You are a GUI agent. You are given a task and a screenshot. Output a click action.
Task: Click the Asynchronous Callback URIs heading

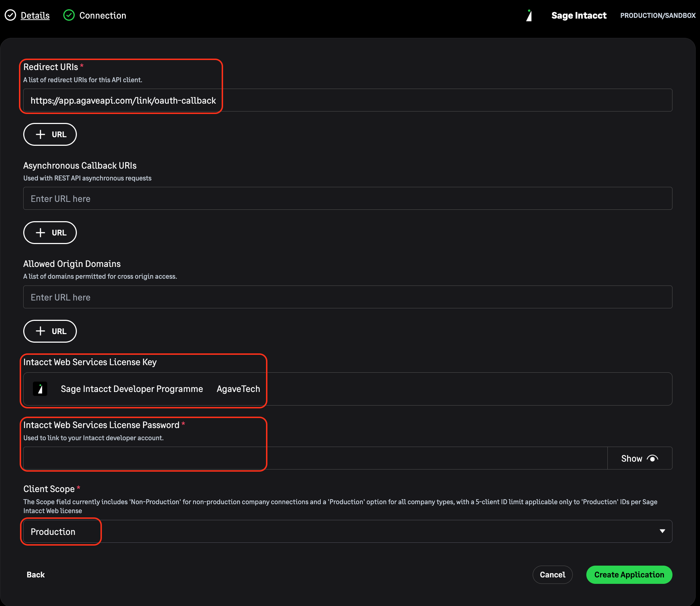coord(80,165)
